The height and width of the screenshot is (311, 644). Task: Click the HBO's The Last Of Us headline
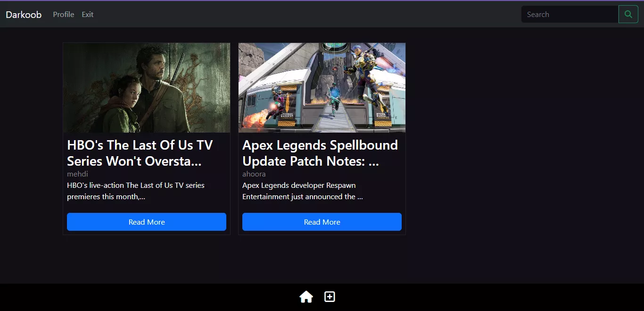tap(140, 153)
